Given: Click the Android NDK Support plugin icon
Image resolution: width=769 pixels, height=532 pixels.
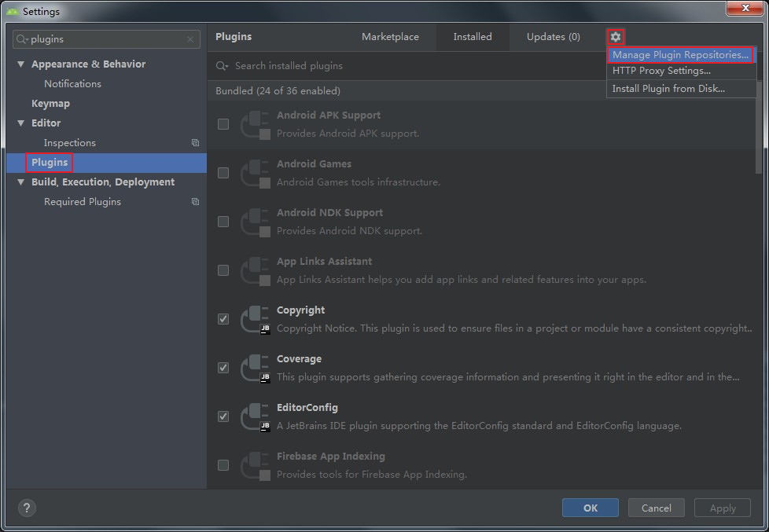Looking at the screenshot, I should pyautogui.click(x=256, y=222).
